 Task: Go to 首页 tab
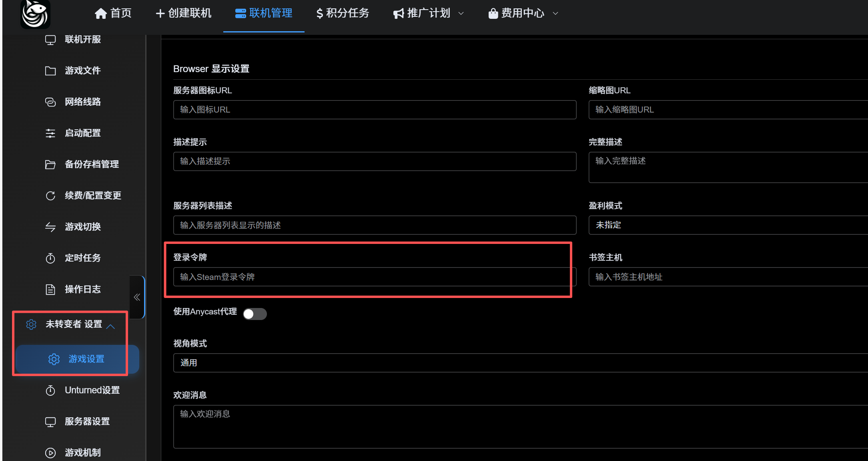click(113, 14)
